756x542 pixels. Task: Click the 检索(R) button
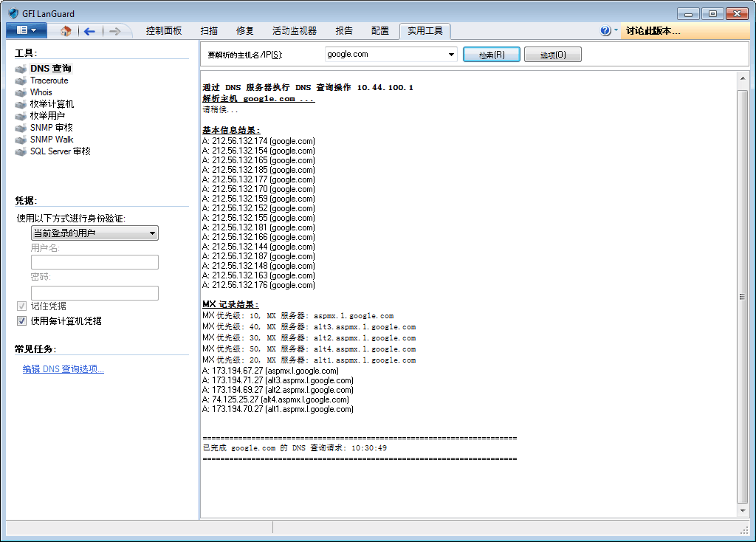pos(492,55)
